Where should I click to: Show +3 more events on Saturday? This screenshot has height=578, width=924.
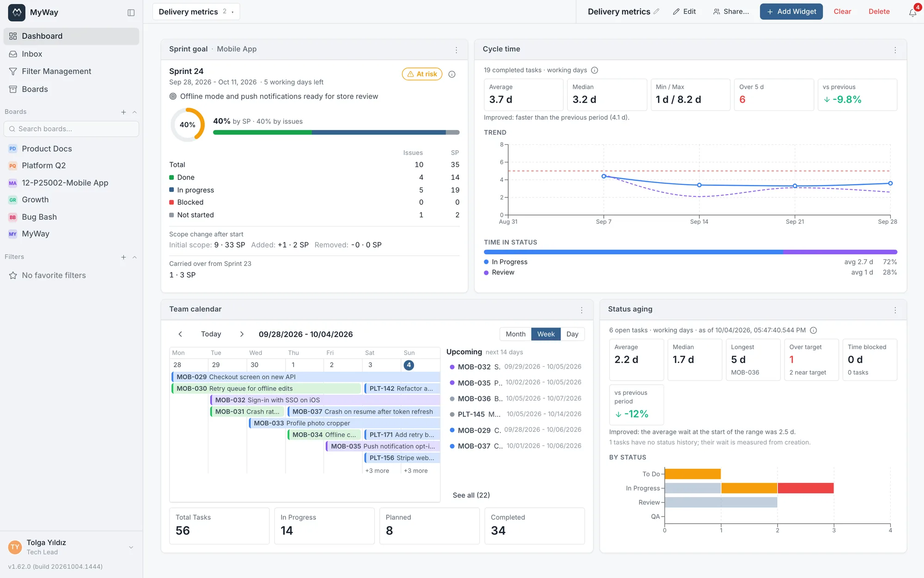[377, 471]
